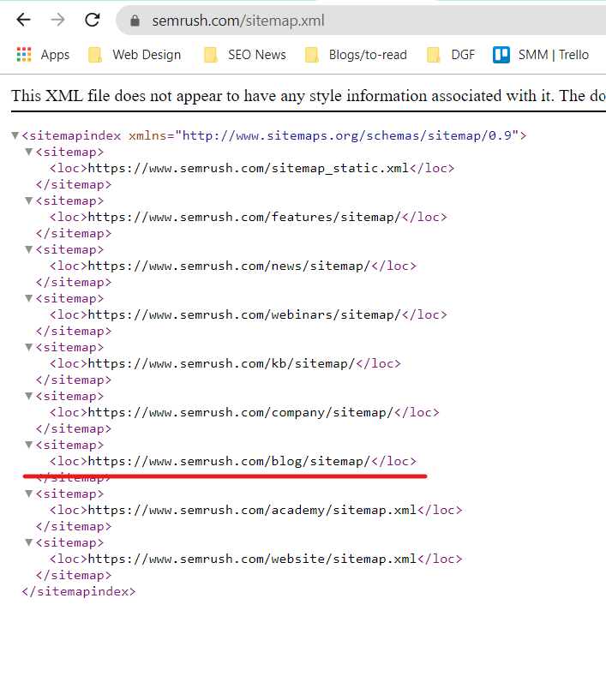Click the news/sitemap/ loc URL
606x700 pixels.
[x=229, y=266]
